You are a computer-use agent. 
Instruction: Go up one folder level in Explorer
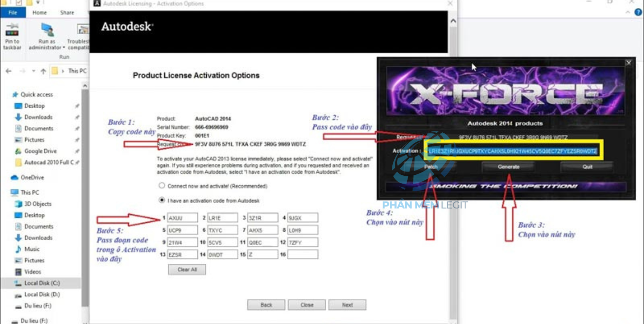tap(43, 71)
